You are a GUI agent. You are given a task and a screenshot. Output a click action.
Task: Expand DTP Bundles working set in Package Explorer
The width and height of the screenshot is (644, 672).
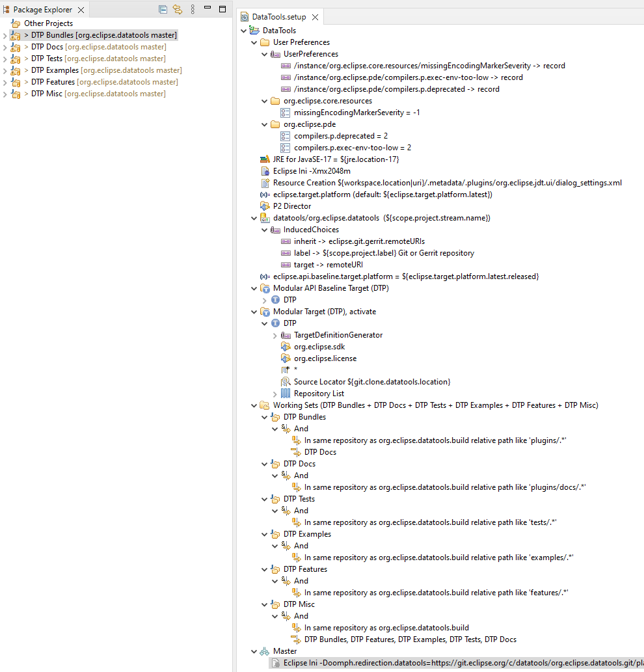click(5, 36)
